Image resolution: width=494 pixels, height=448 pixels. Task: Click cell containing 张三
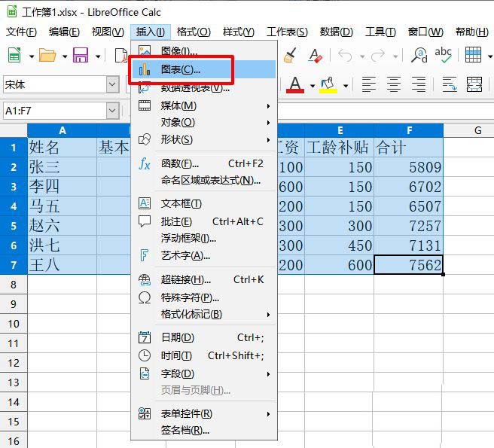point(62,167)
